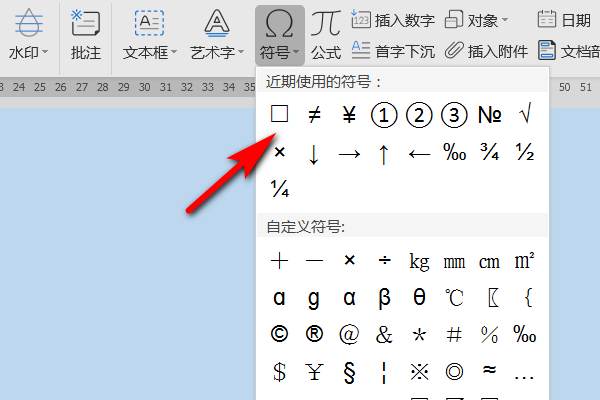The image size is (600, 400).
Task: Insert the left arrow ← symbol
Action: [419, 154]
